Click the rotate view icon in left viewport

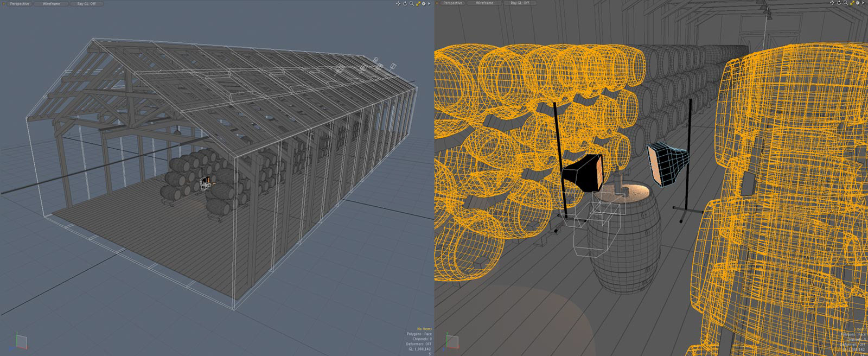(405, 3)
